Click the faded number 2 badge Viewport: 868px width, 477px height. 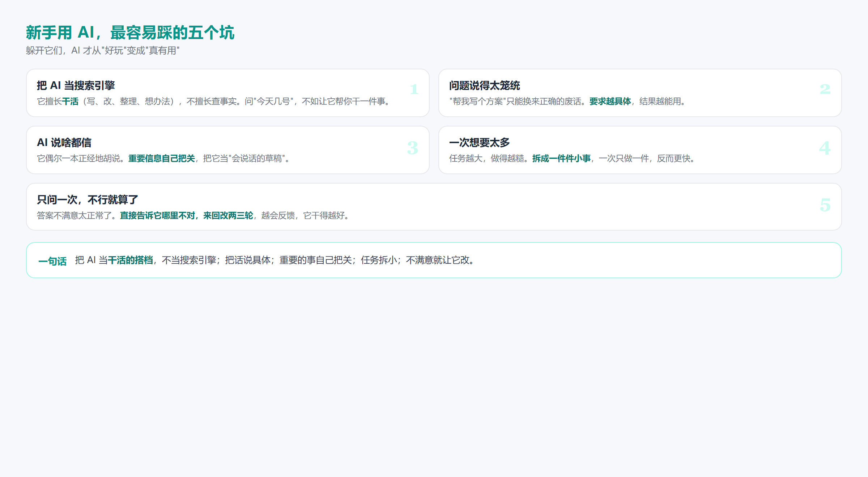(x=825, y=89)
